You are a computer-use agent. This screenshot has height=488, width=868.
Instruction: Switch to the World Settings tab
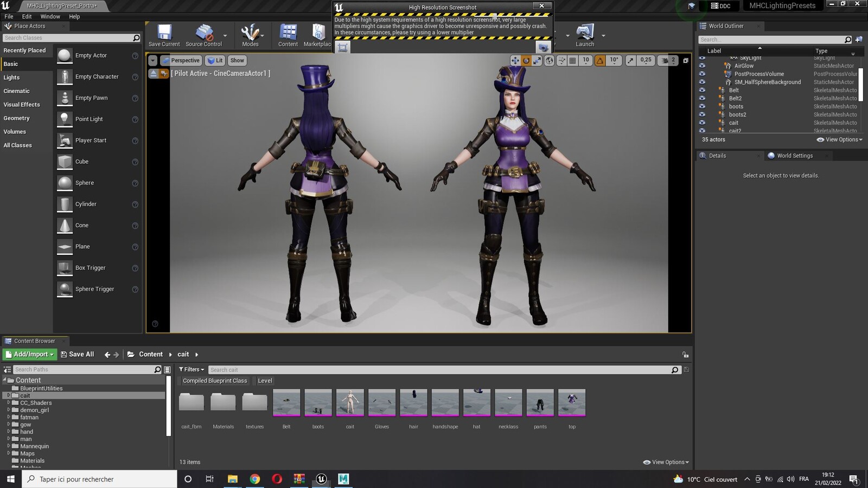coord(795,156)
